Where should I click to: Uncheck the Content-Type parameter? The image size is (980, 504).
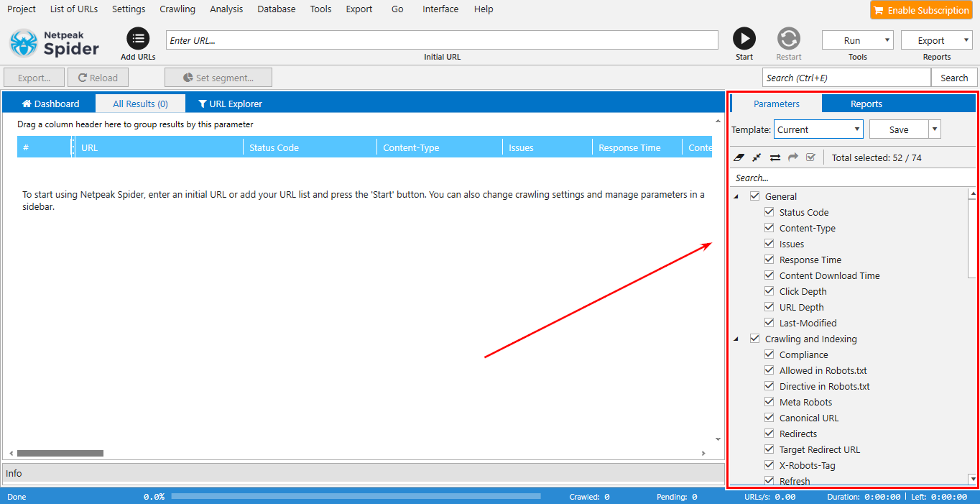point(769,228)
